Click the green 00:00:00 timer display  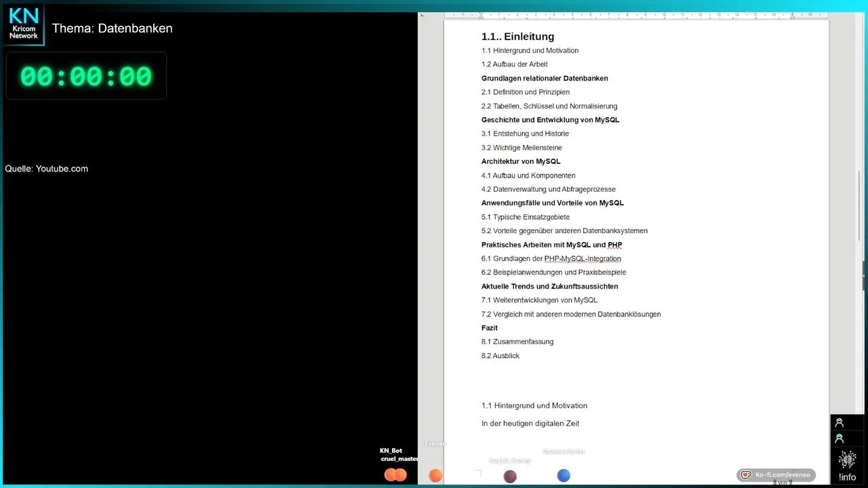tap(86, 76)
